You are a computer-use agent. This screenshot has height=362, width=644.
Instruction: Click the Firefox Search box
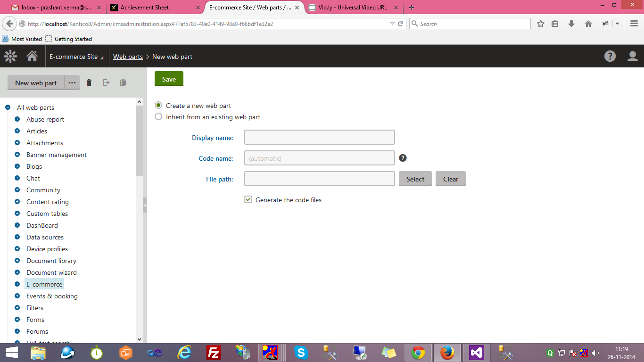click(x=470, y=24)
